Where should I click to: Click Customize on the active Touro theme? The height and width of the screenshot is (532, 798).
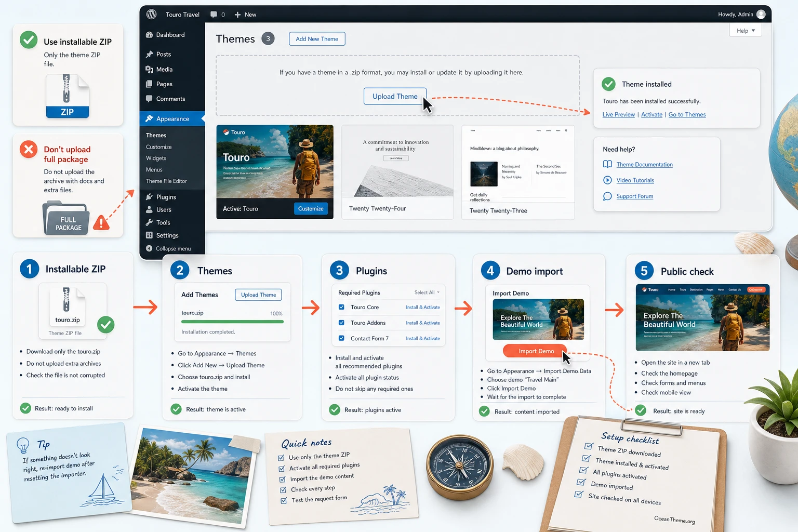point(311,209)
